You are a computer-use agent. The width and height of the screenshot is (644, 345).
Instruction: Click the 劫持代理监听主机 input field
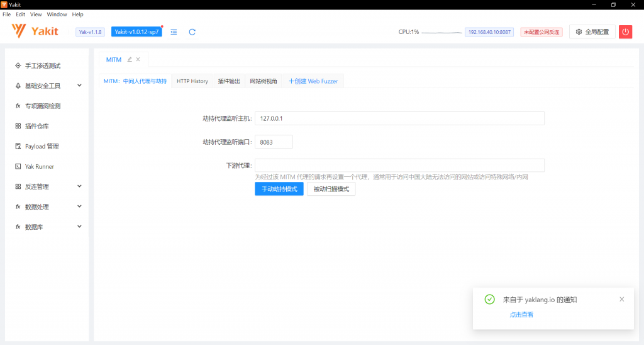click(399, 118)
